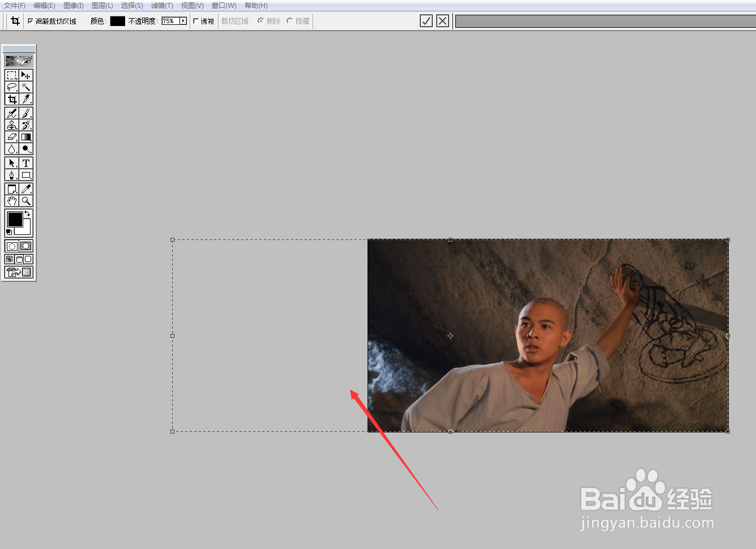Switch to Standard Screen Mode
Image resolution: width=756 pixels, height=549 pixels.
click(10, 259)
